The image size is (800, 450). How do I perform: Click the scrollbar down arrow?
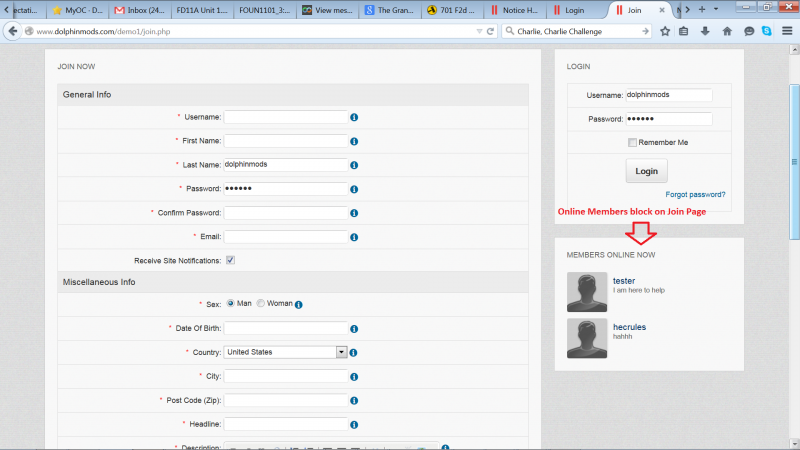[x=794, y=443]
